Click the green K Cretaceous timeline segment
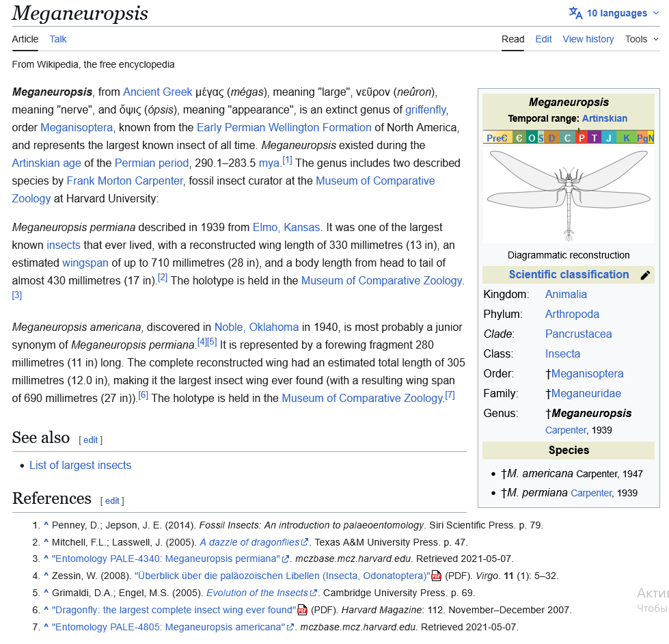The height and width of the screenshot is (644, 669). [627, 138]
